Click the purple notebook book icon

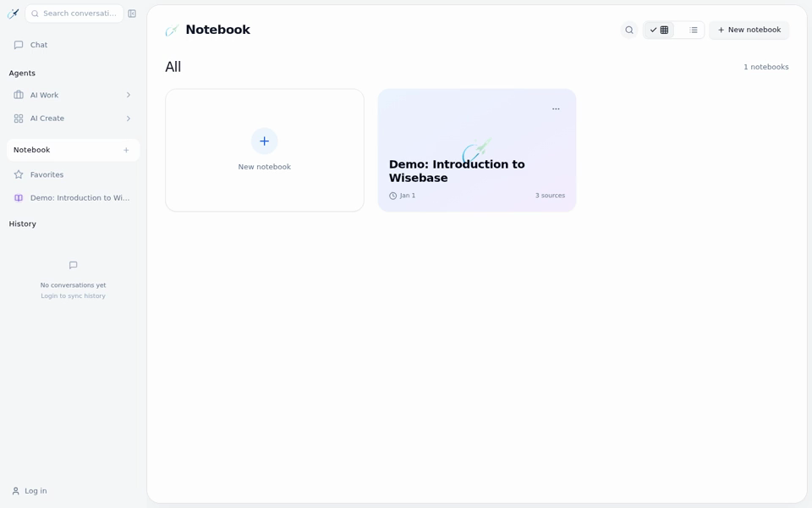pyautogui.click(x=19, y=198)
